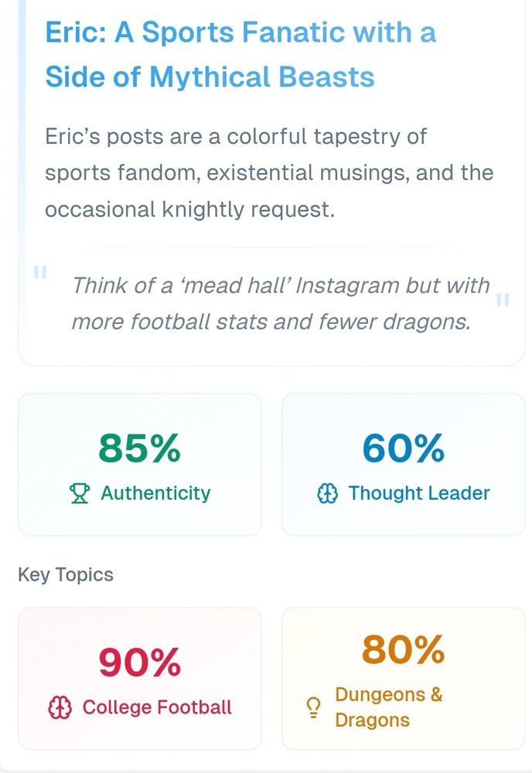Click the closing quotation mark icon
The image size is (532, 773).
503,300
